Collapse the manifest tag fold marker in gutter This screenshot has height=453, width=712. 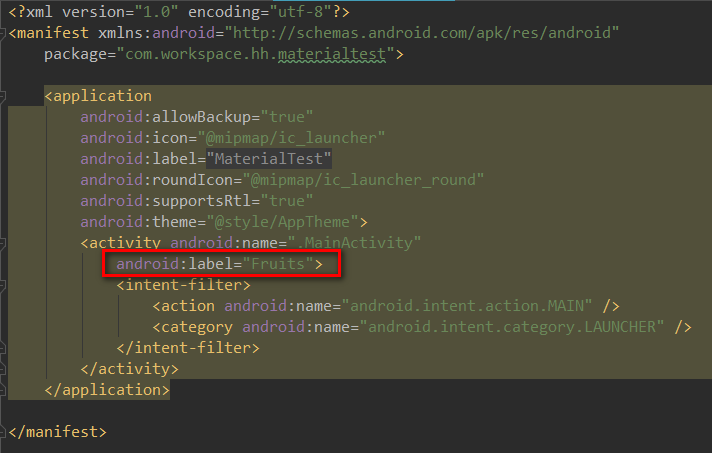point(2,33)
